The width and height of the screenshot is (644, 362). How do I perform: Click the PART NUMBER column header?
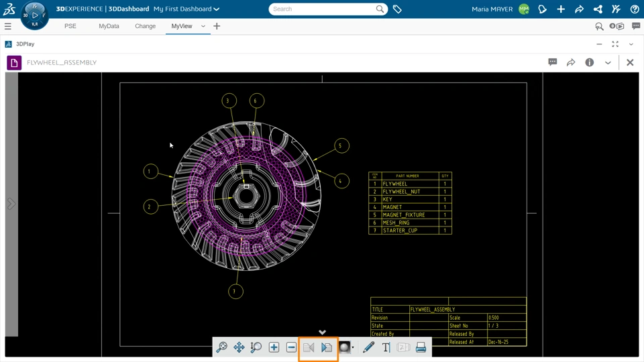[x=407, y=176]
